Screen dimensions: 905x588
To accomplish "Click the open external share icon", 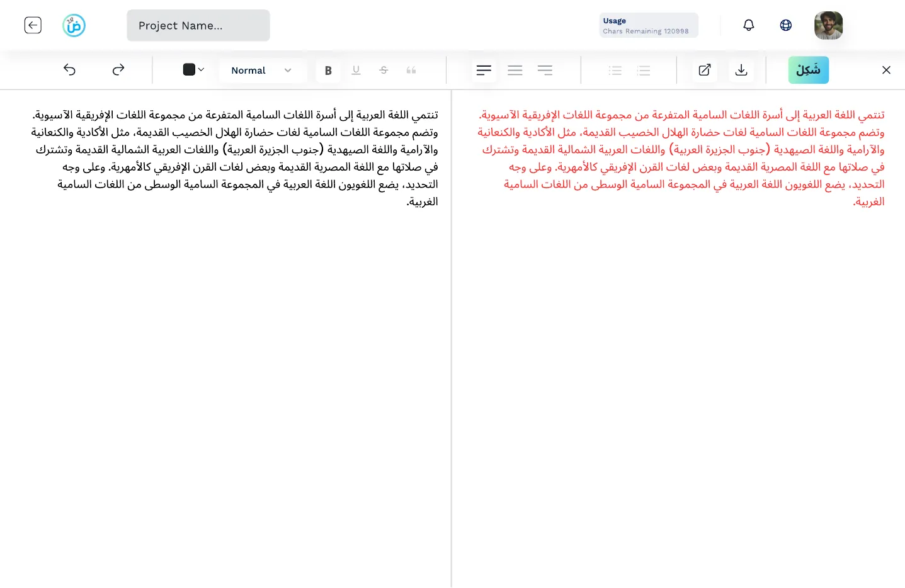I will point(705,71).
